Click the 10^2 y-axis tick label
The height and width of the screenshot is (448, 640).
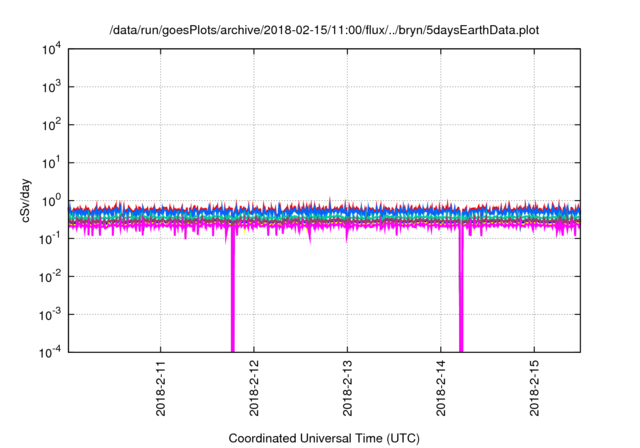pyautogui.click(x=51, y=125)
